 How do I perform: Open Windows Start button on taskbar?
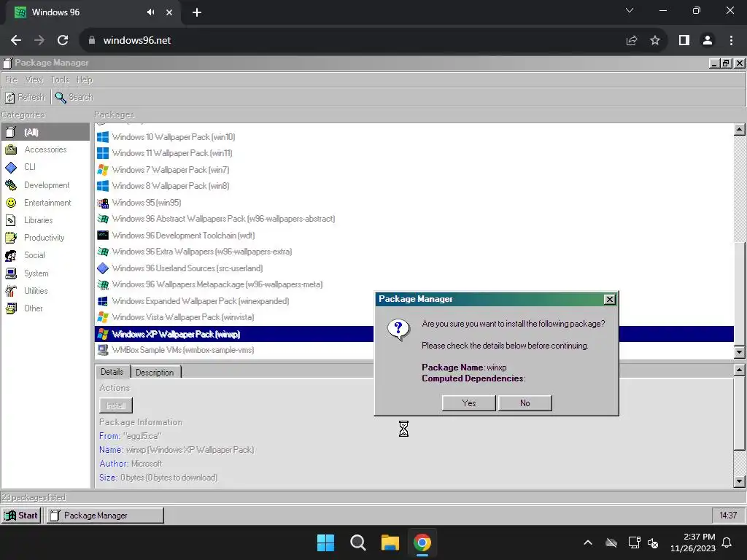[326, 542]
